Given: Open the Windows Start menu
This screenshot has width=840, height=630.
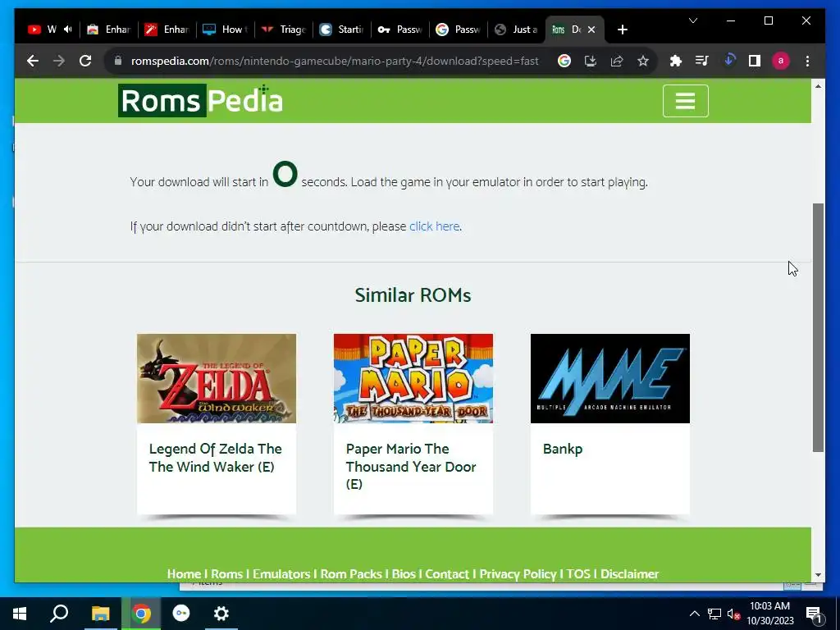Looking at the screenshot, I should (20, 614).
